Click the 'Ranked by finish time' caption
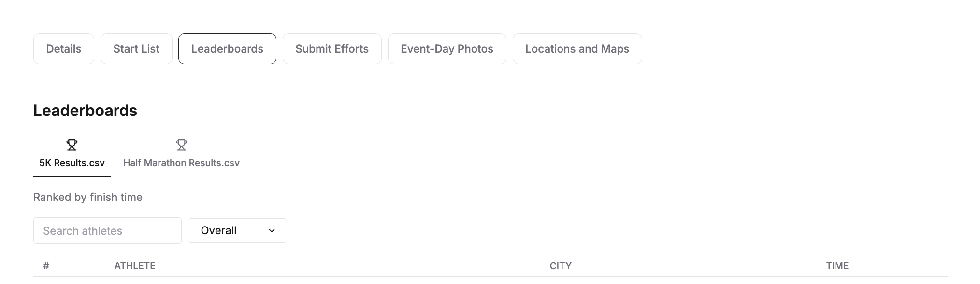The width and height of the screenshot is (980, 284). click(x=88, y=197)
